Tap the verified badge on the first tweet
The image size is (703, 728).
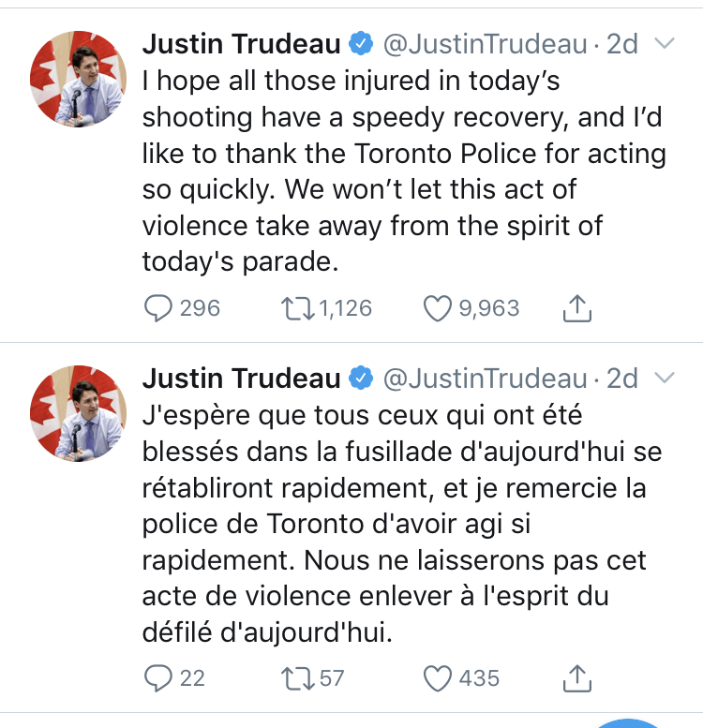point(360,44)
